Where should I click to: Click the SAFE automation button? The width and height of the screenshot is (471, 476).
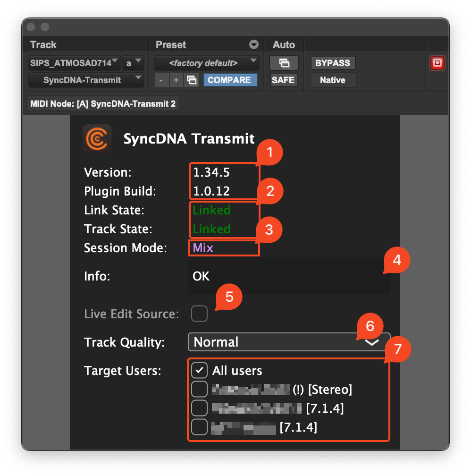click(x=283, y=80)
